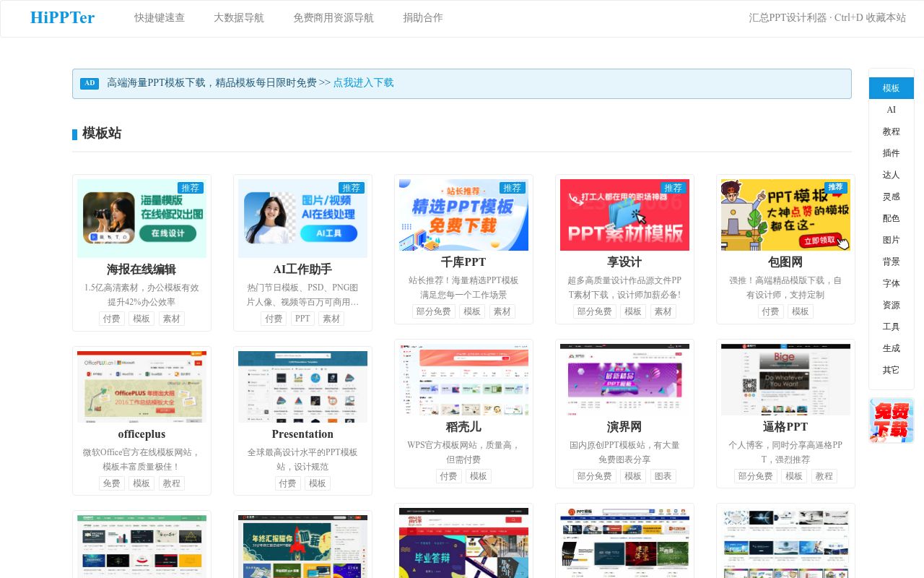Click the 演界网 site screenshot thumbnail
This screenshot has height=578, width=924.
coord(624,379)
